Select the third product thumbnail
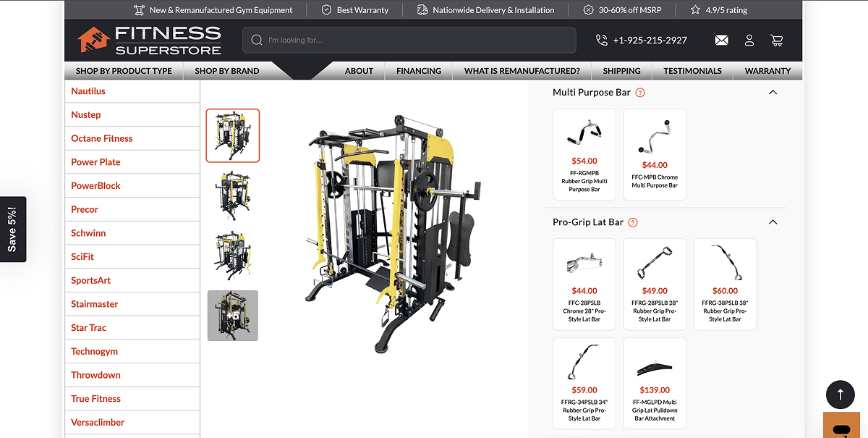Screen dimensions: 868x438 tap(233, 256)
